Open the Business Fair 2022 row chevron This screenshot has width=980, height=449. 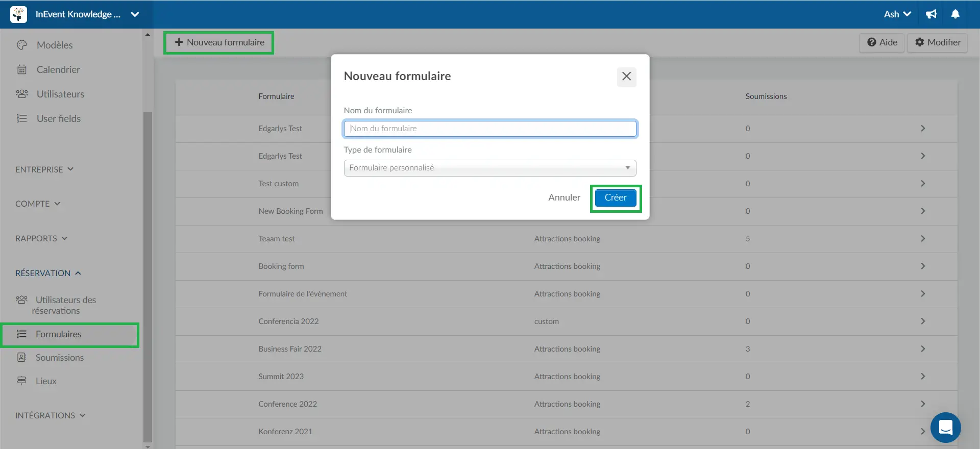[923, 349]
